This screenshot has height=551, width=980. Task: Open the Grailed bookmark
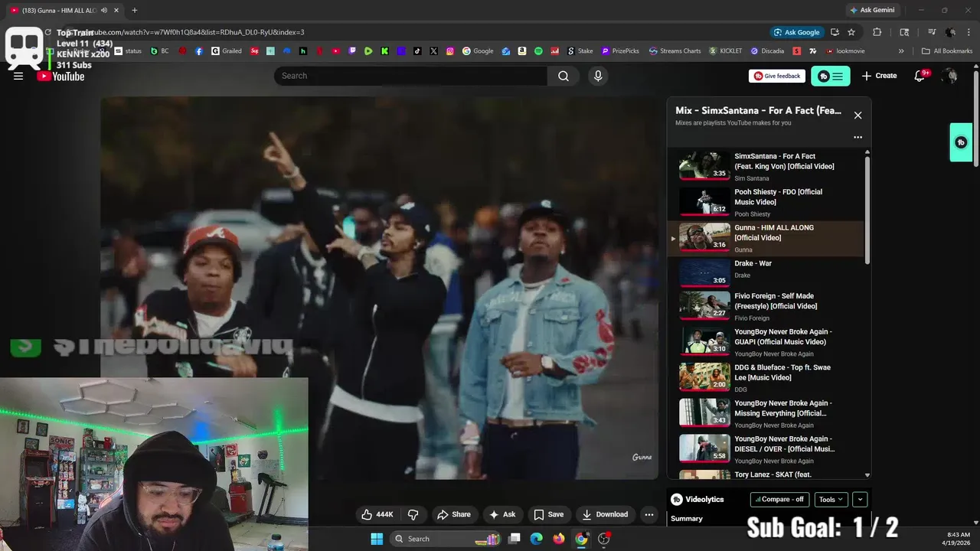pyautogui.click(x=227, y=51)
